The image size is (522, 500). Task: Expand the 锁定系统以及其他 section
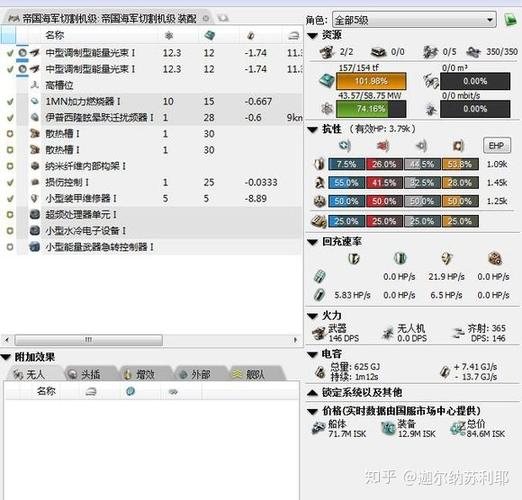coord(313,393)
